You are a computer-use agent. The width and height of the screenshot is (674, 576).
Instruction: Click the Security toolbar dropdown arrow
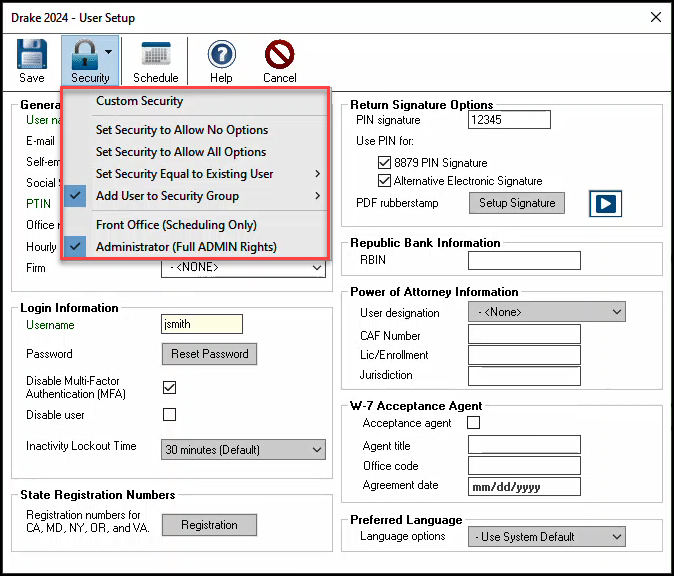(x=108, y=52)
